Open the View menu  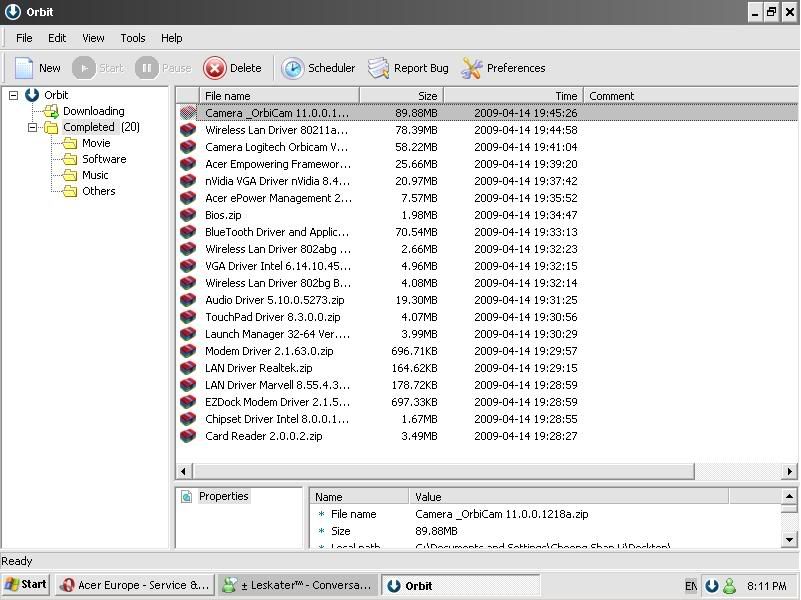point(93,38)
